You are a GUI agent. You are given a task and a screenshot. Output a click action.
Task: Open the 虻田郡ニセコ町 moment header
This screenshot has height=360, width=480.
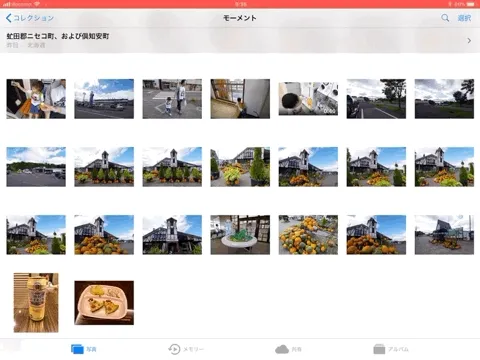[240, 40]
